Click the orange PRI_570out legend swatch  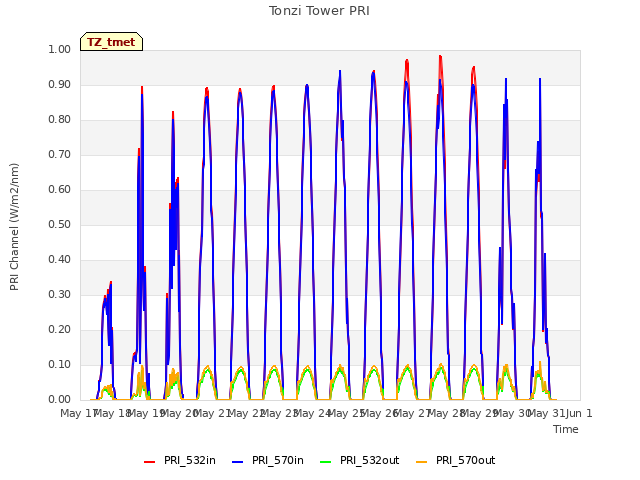(422, 461)
